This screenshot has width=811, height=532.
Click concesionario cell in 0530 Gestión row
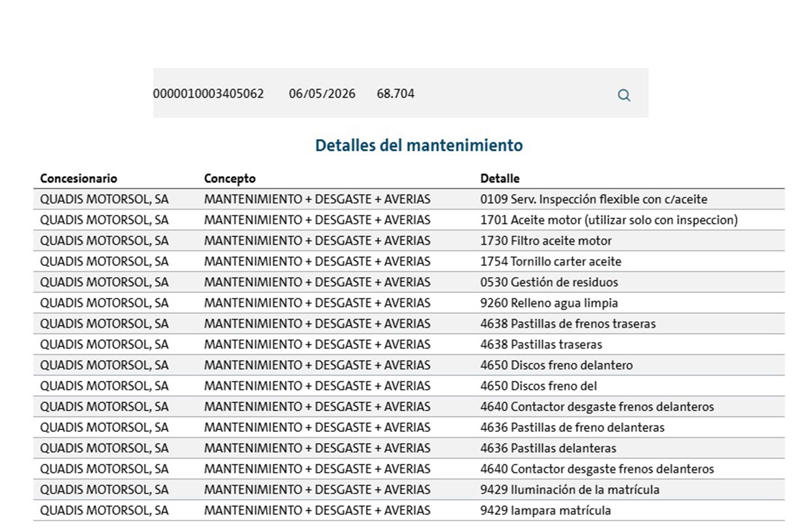point(104,282)
